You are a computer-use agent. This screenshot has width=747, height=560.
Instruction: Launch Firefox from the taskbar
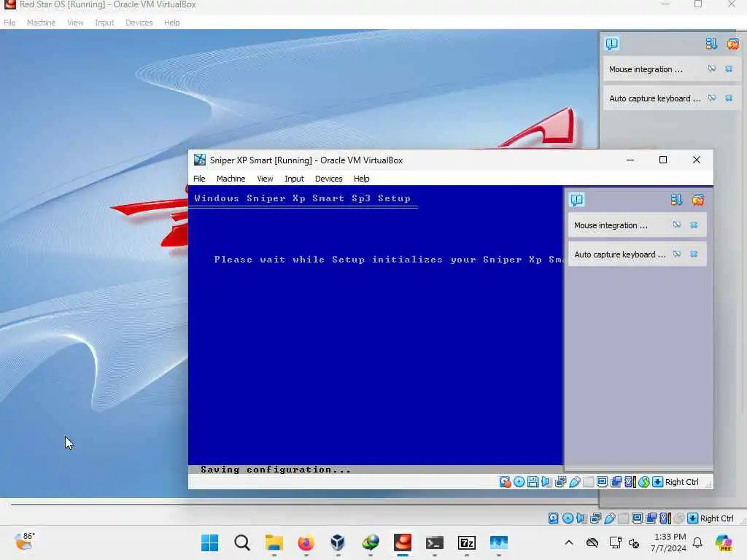(306, 542)
